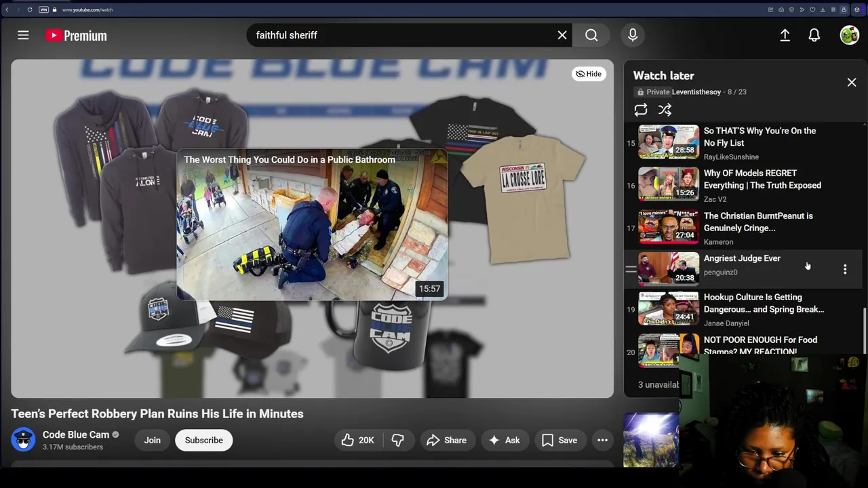Start voice search with the microphone

click(x=633, y=35)
